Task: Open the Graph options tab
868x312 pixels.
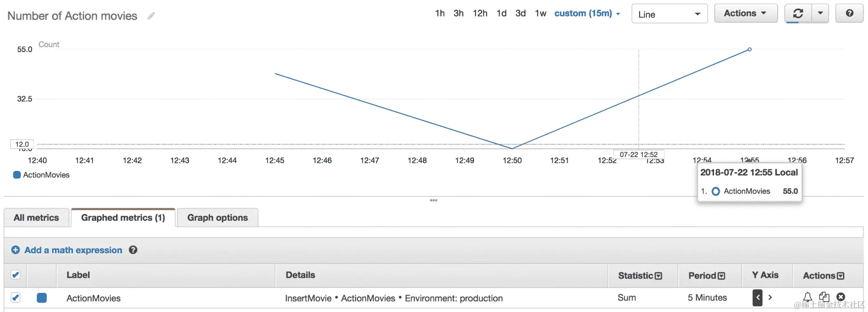Action: pos(217,218)
